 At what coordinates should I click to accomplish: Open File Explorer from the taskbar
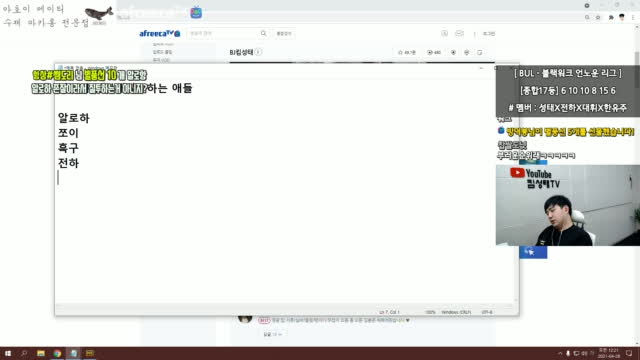pyautogui.click(x=41, y=353)
